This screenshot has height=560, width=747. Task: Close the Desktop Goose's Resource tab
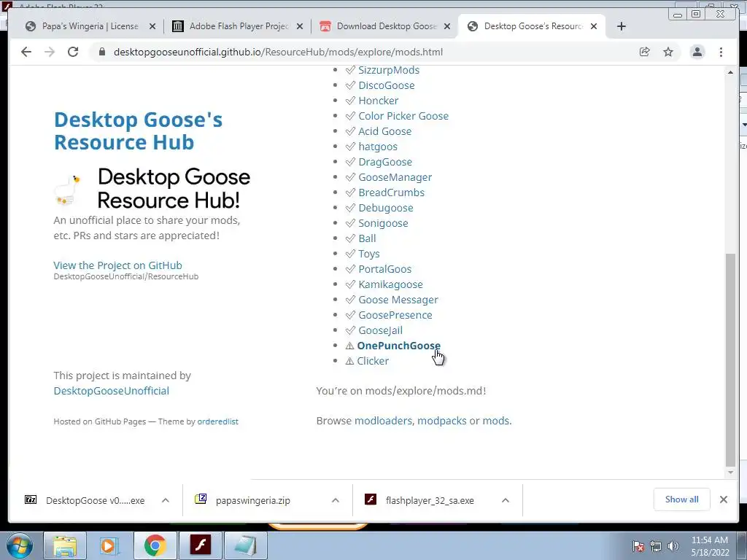point(594,26)
